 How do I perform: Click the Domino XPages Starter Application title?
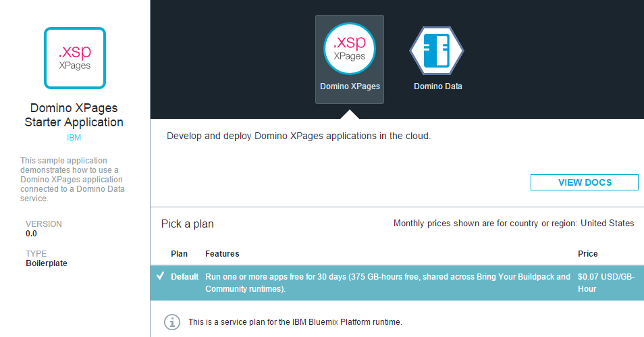(x=74, y=115)
